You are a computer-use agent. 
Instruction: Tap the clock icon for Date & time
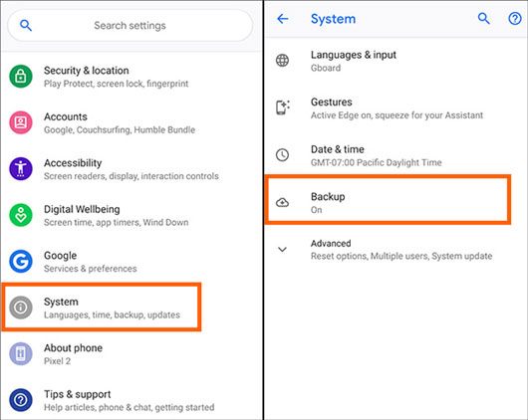[282, 155]
